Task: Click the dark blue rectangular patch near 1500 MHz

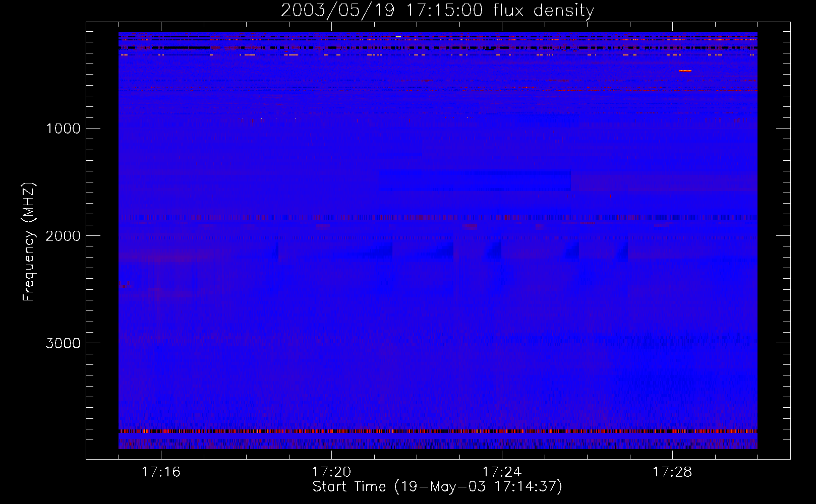Action: pyautogui.click(x=475, y=181)
